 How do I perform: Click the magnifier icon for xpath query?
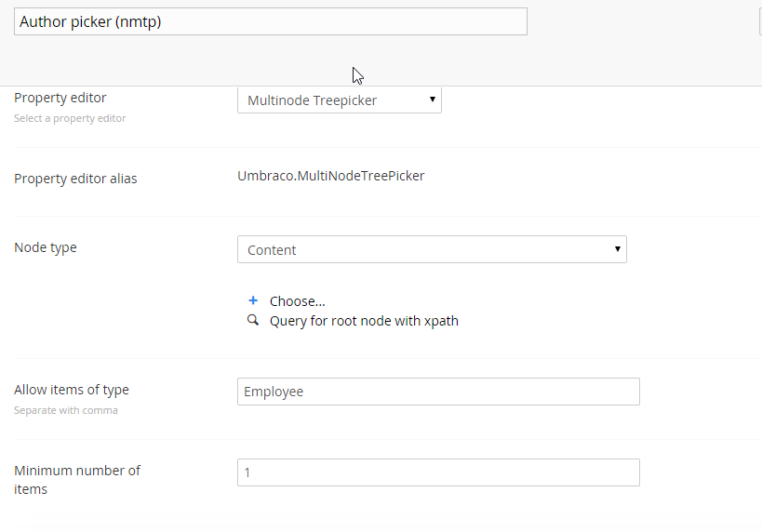point(253,320)
